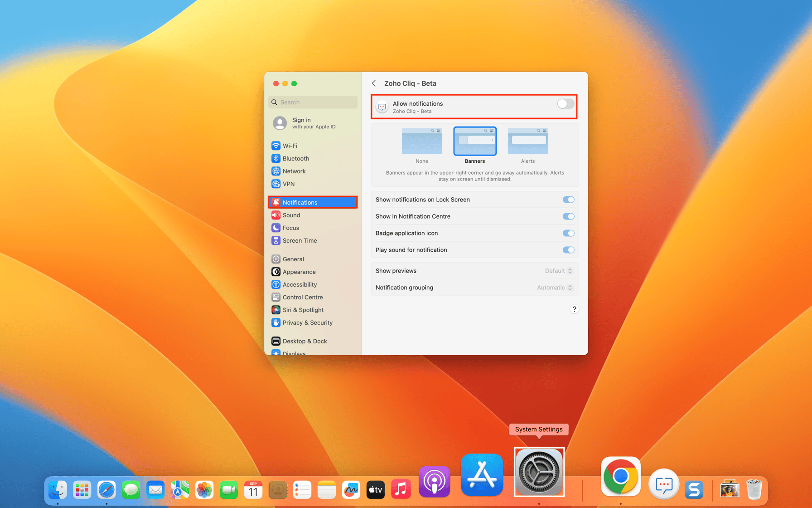
Task: Select Accessibility in the sidebar
Action: [313, 284]
